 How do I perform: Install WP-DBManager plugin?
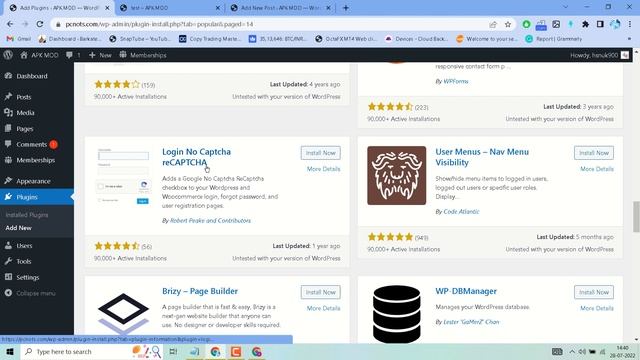[594, 292]
